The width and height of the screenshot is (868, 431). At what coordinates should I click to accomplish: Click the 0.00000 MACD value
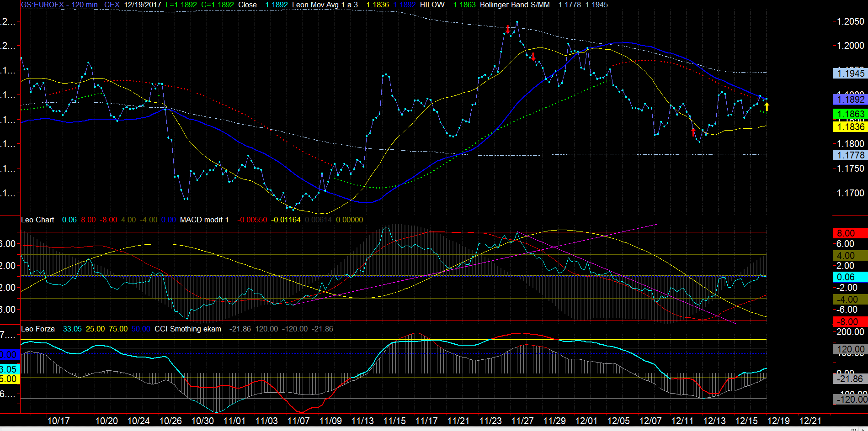click(350, 220)
